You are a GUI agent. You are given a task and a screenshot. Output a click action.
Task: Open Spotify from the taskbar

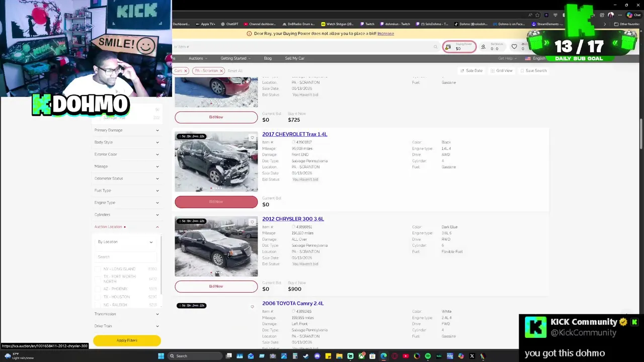click(428, 356)
